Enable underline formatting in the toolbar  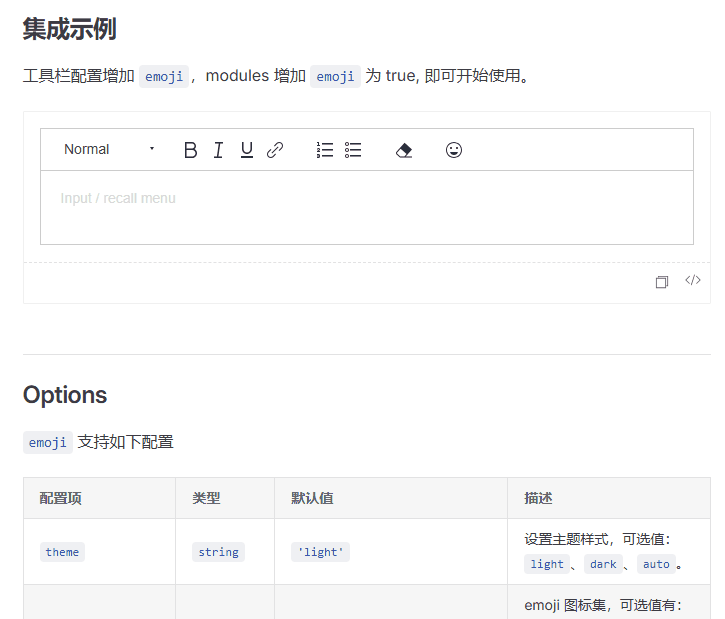pyautogui.click(x=247, y=150)
